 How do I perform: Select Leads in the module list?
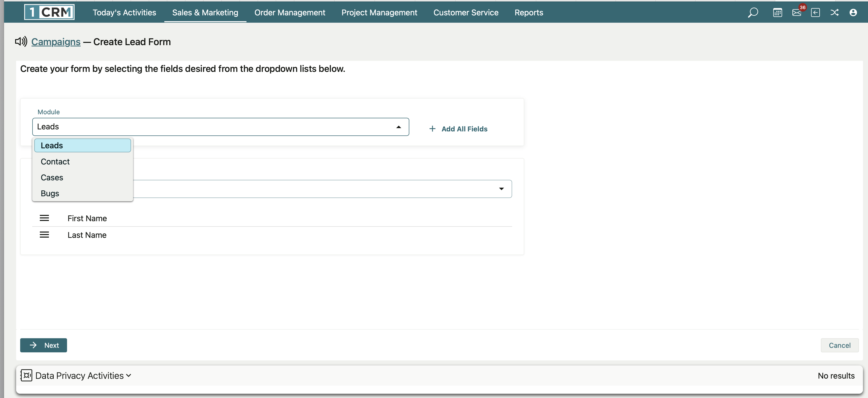[x=83, y=145]
